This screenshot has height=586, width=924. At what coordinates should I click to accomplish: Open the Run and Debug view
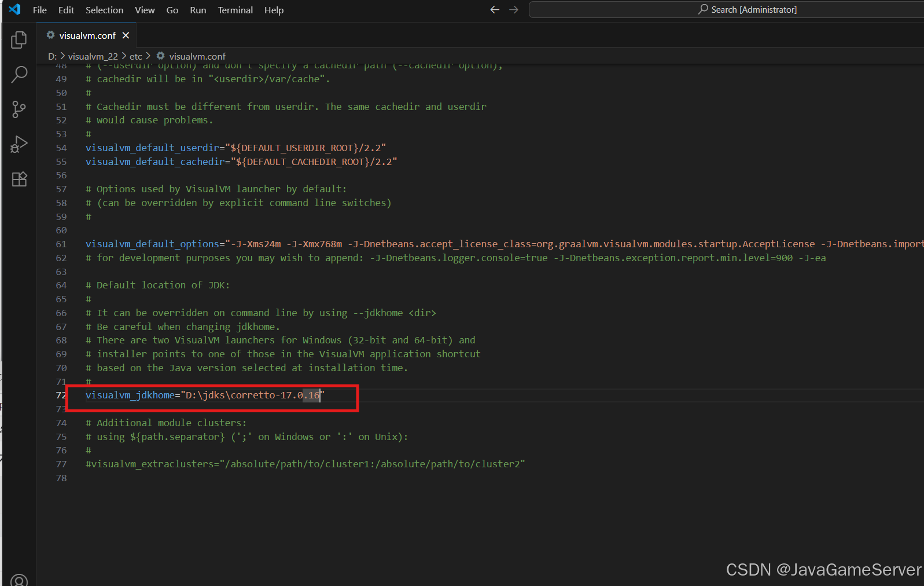pos(19,144)
